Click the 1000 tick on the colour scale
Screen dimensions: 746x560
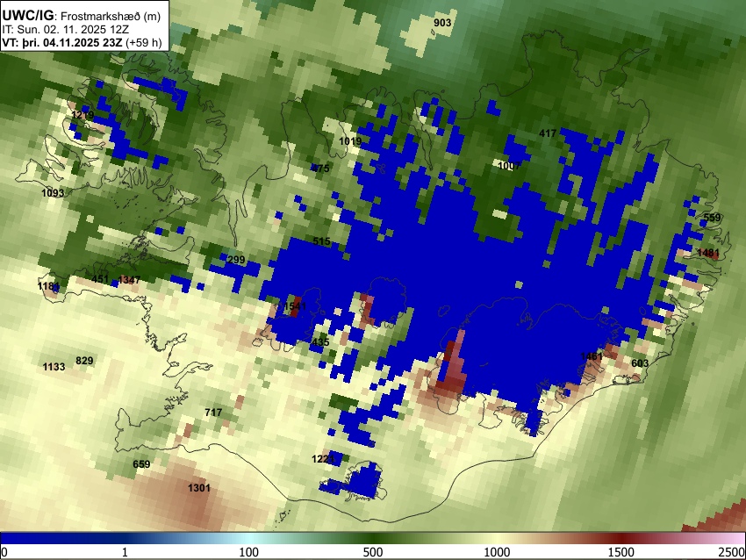(x=497, y=552)
